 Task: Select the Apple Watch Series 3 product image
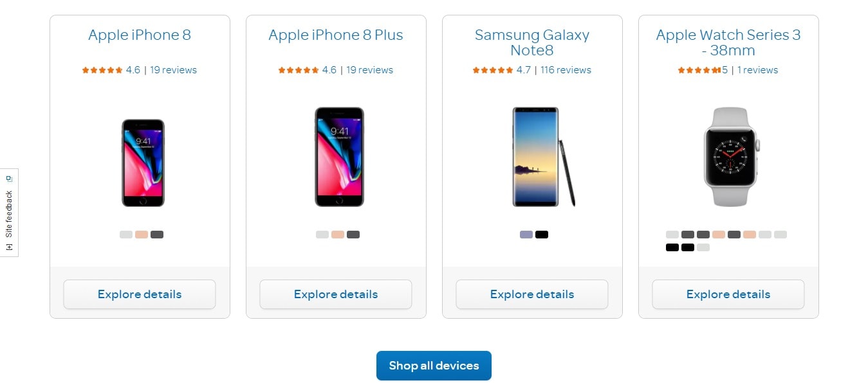731,157
